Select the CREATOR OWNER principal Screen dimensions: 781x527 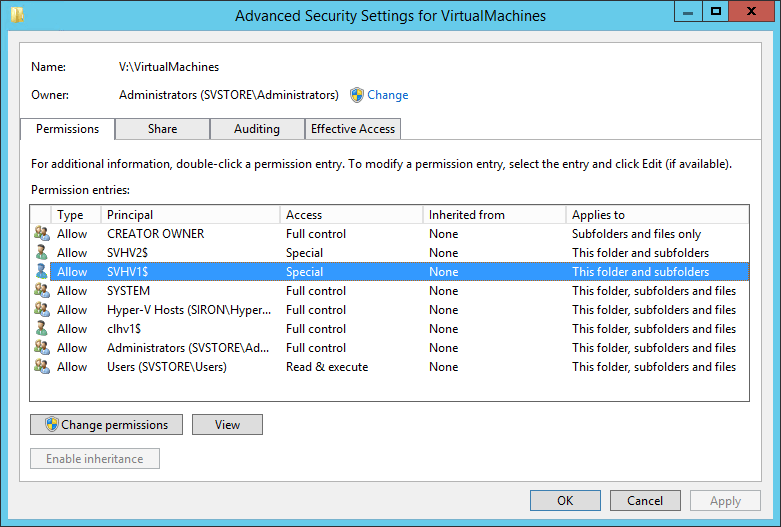coord(155,234)
